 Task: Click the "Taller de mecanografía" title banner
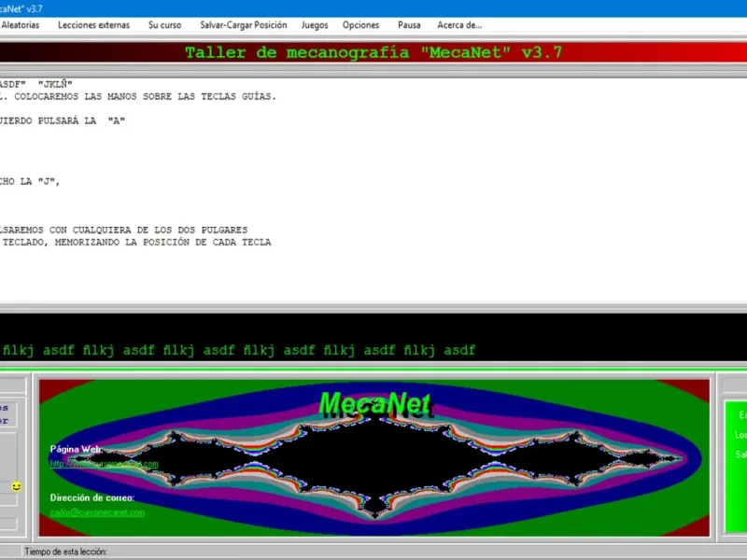[373, 52]
